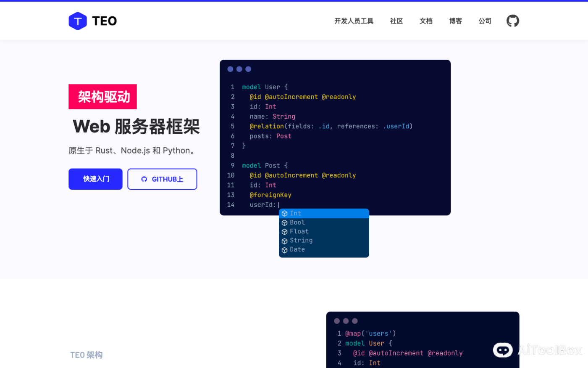This screenshot has height=368, width=588.
Task: Click the cube icon beside the Int suggestion
Action: 285,213
